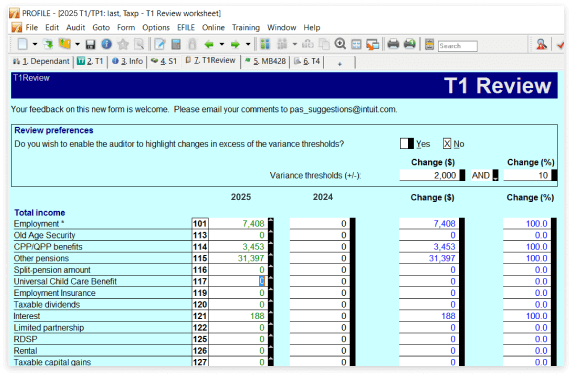This screenshot has height=376, width=572.
Task: Open the Audit menu
Action: coord(76,27)
